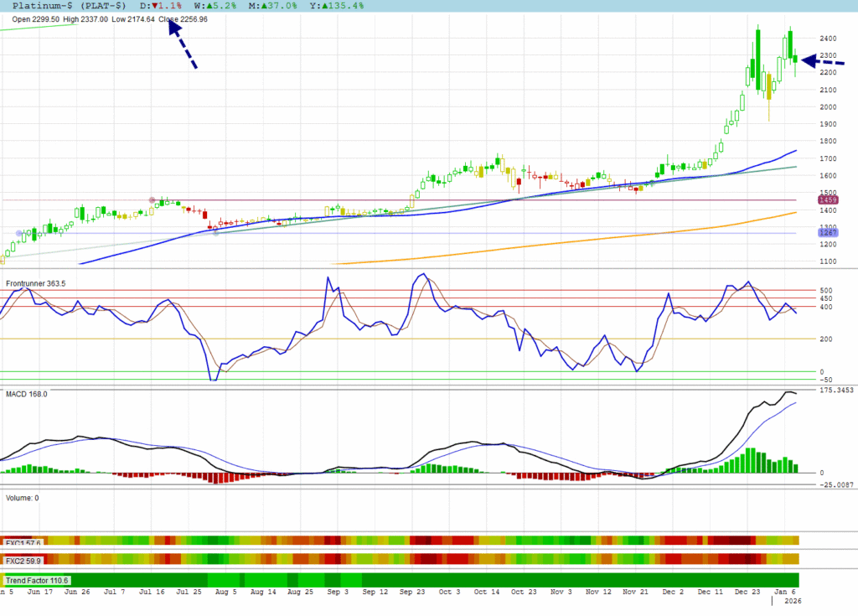Click the FXC1 57.6 heat bar label
Image resolution: width=858 pixels, height=616 pixels.
(23, 542)
